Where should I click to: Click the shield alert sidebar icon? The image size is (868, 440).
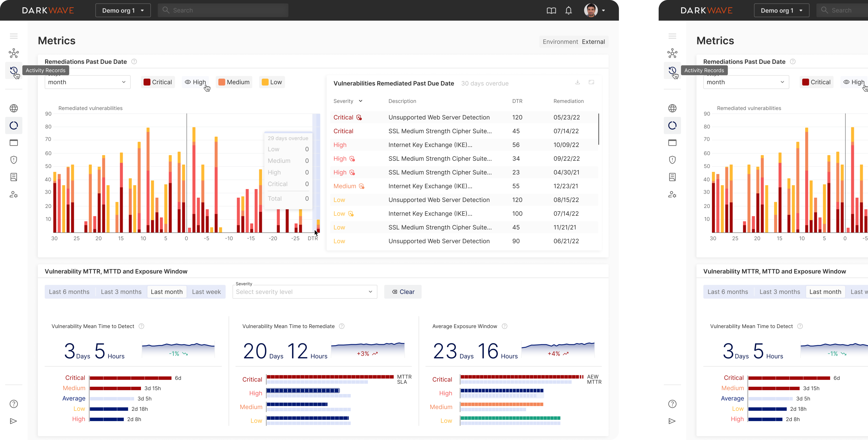coord(14,160)
